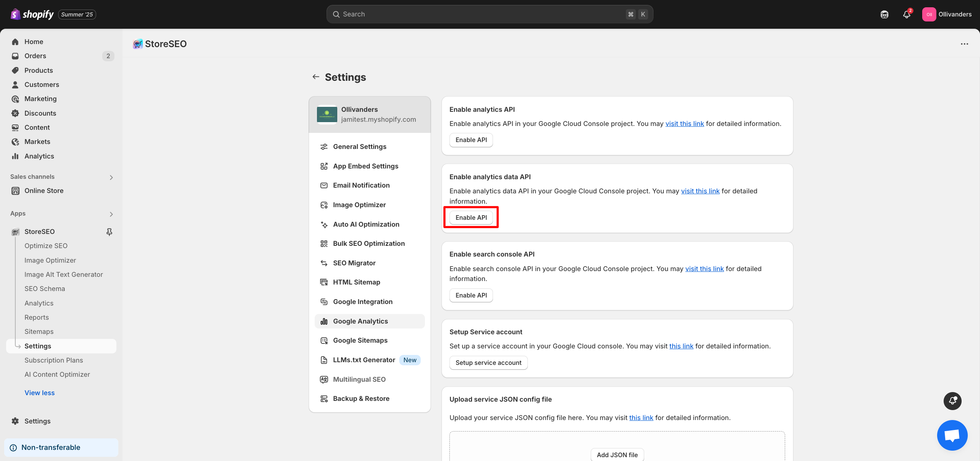Open the three-dot more actions menu
Viewport: 980px width, 461px height.
coord(964,44)
